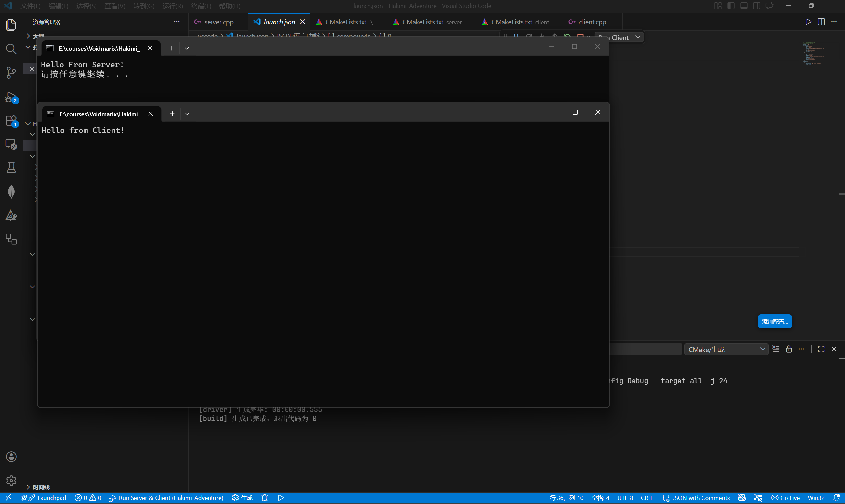This screenshot has height=504, width=845.
Task: Click the Copilot status icon in status bar
Action: click(742, 498)
